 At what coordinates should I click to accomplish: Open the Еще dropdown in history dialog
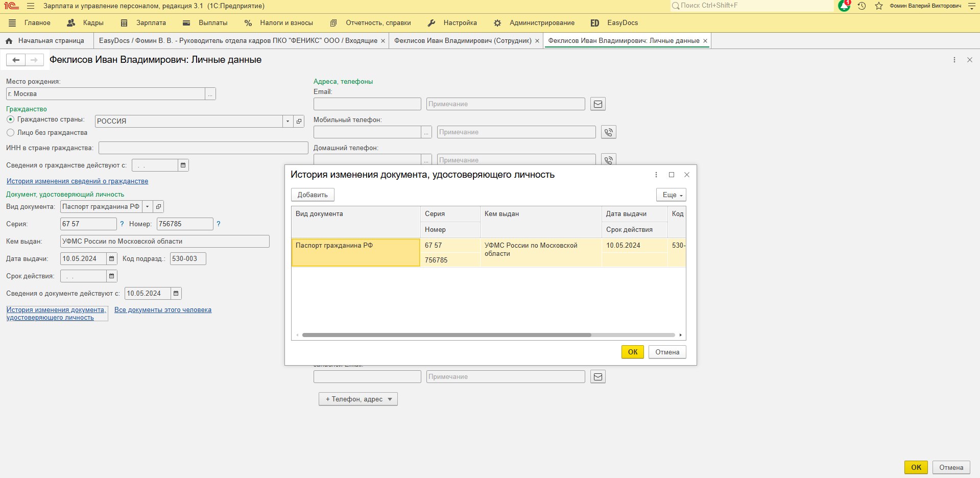point(671,195)
